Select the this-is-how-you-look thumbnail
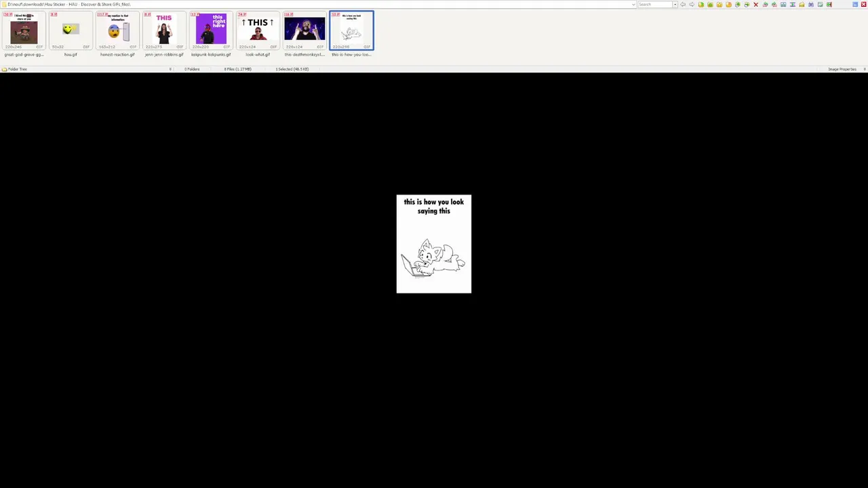The width and height of the screenshot is (868, 488). point(351,30)
